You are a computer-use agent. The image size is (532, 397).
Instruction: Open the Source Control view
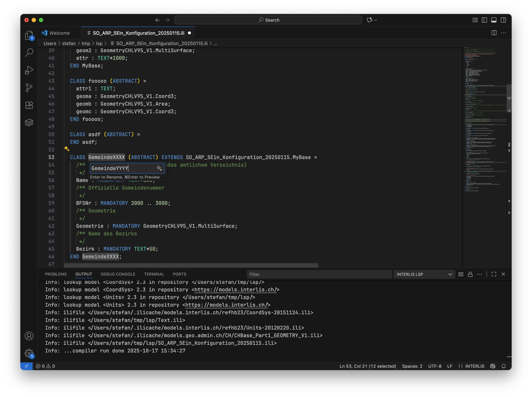pyautogui.click(x=29, y=87)
